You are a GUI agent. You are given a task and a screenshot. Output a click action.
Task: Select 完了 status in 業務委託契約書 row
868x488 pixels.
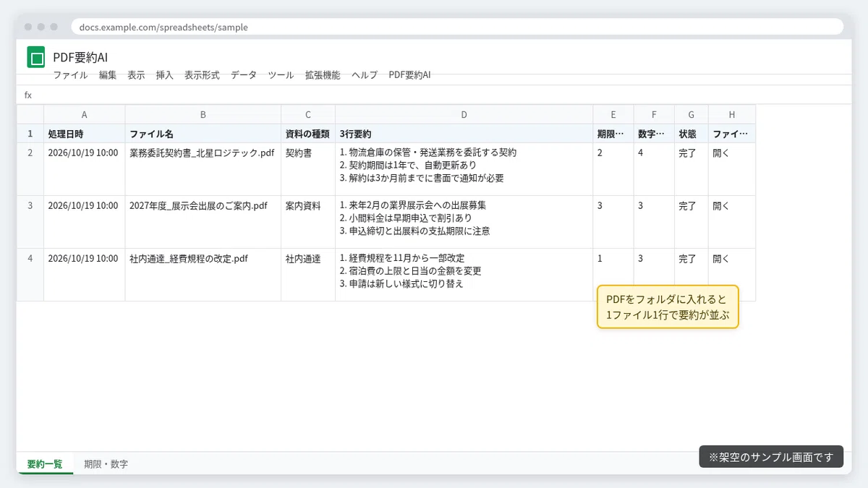point(692,169)
